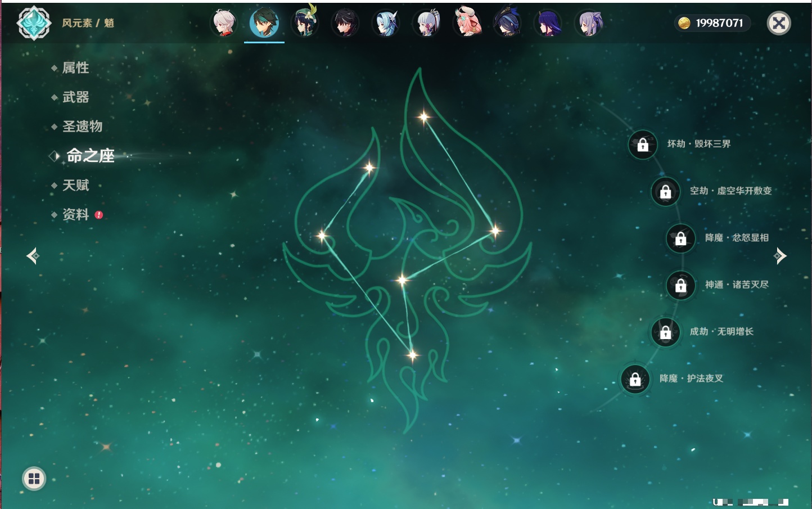Click the bottommost star of the constellation
The width and height of the screenshot is (812, 509).
click(412, 355)
